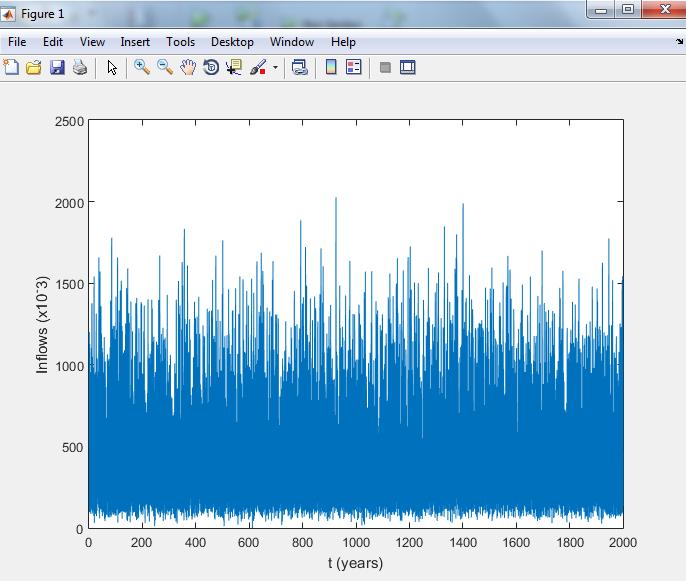Minimize the Figure 1 window
Screen dimensions: 686x581
click(601, 9)
